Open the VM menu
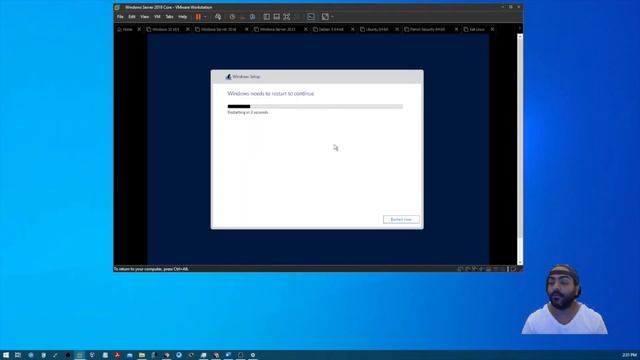640x360 pixels. point(157,17)
